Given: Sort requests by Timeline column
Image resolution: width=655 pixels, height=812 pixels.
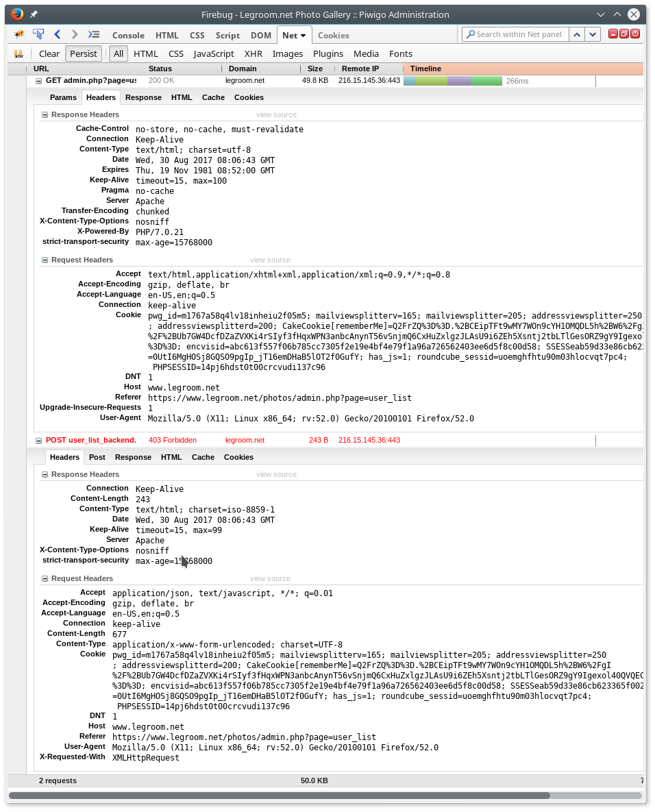Looking at the screenshot, I should pos(523,69).
